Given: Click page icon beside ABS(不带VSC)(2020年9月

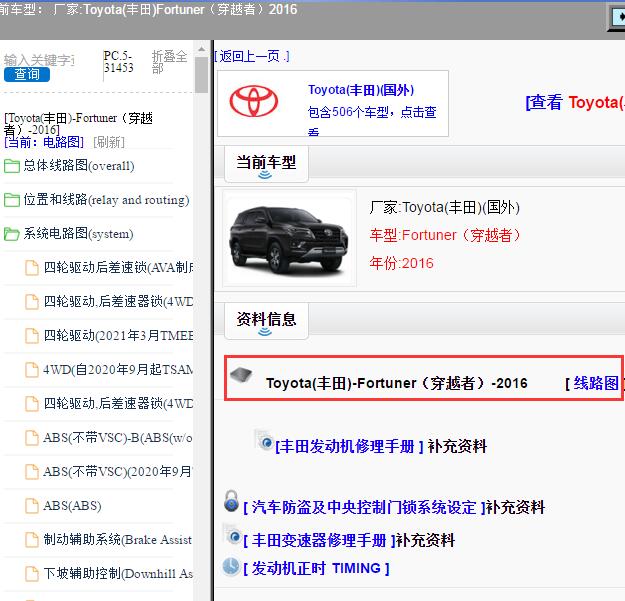Looking at the screenshot, I should pos(32,471).
